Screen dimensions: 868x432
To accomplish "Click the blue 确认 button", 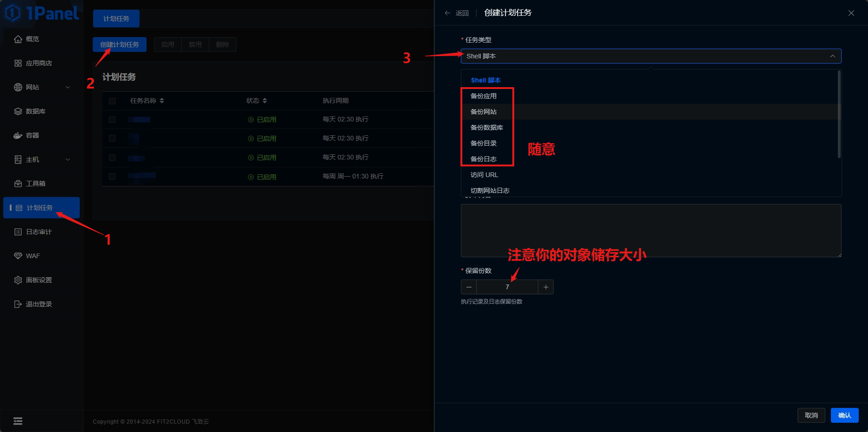I will tap(844, 415).
